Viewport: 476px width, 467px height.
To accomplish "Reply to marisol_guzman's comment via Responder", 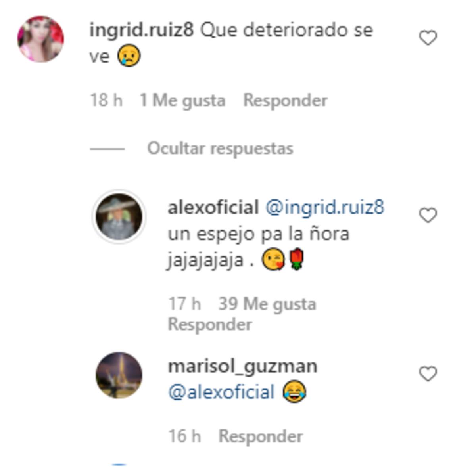I will (x=261, y=436).
